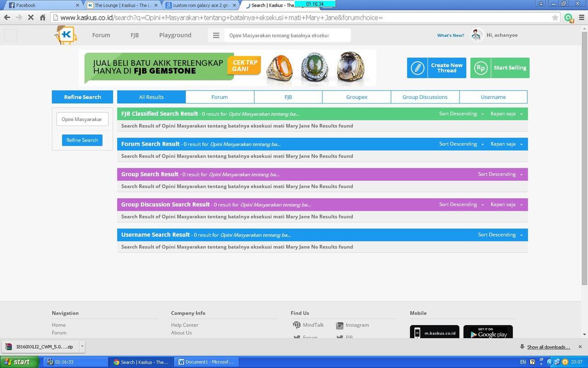Viewport: 588px width, 368px height.
Task: Stop page loading with X button
Action: (31, 17)
